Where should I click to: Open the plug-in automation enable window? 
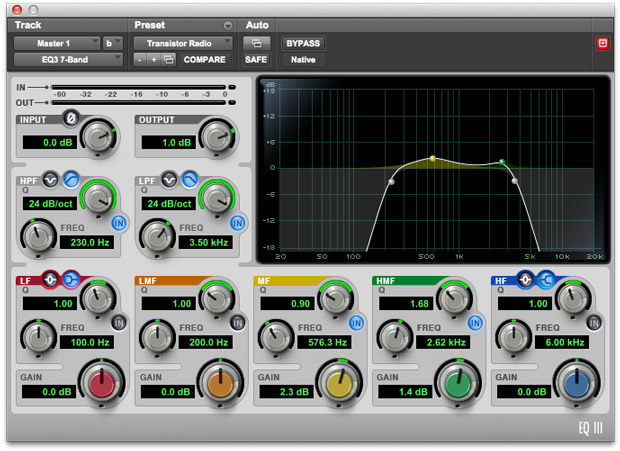[257, 43]
